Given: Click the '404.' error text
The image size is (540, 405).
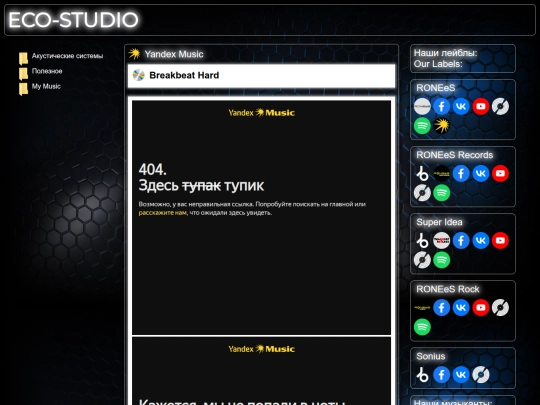Looking at the screenshot, I should (x=153, y=169).
